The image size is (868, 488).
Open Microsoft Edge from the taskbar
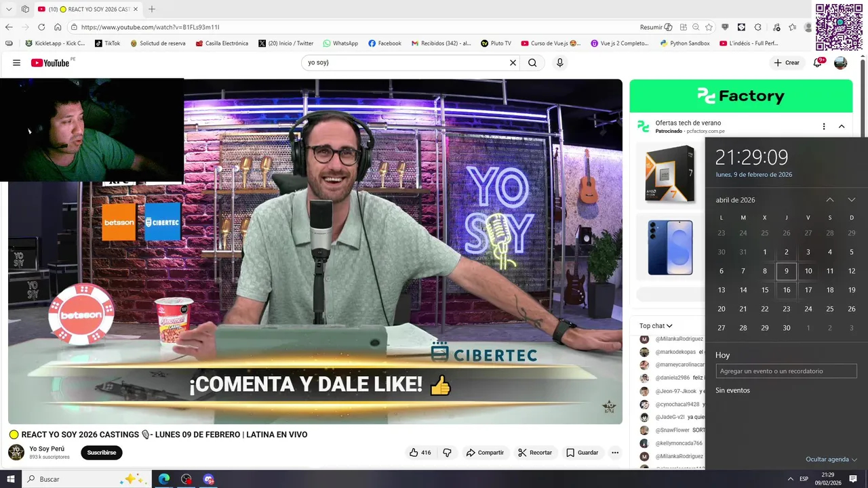pyautogui.click(x=164, y=479)
